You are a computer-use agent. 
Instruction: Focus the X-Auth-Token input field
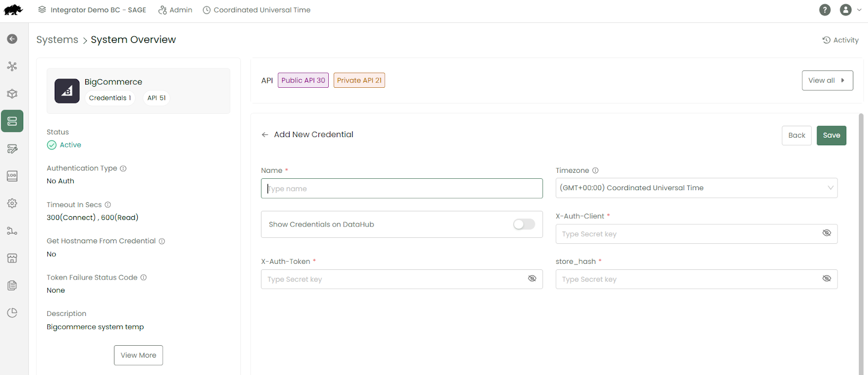402,279
